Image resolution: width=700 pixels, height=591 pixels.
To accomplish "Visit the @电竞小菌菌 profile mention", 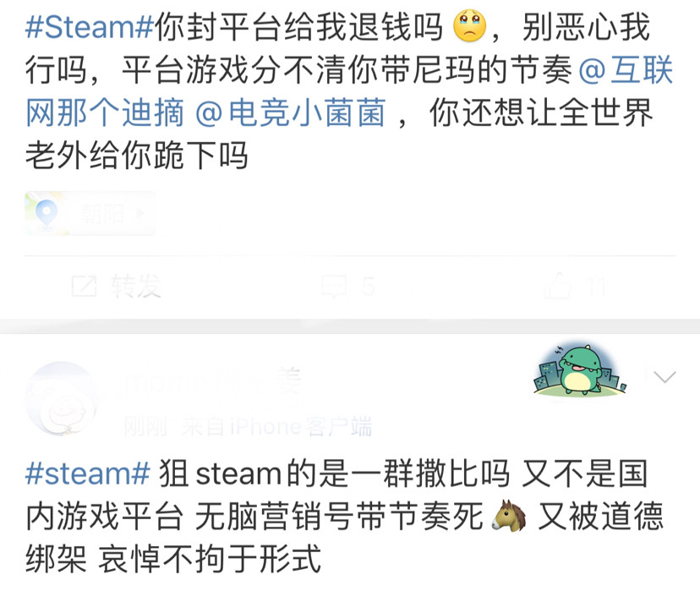I will [x=290, y=112].
